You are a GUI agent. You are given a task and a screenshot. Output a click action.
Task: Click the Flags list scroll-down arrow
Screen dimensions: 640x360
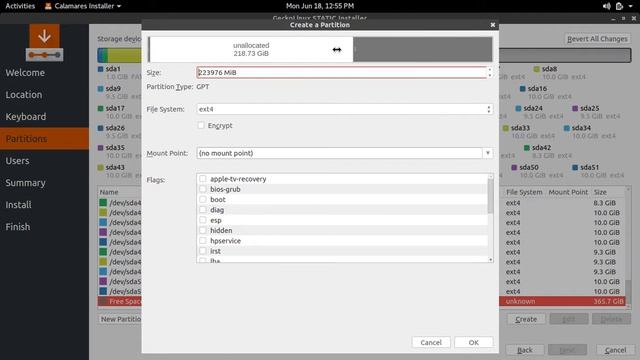pyautogui.click(x=491, y=260)
